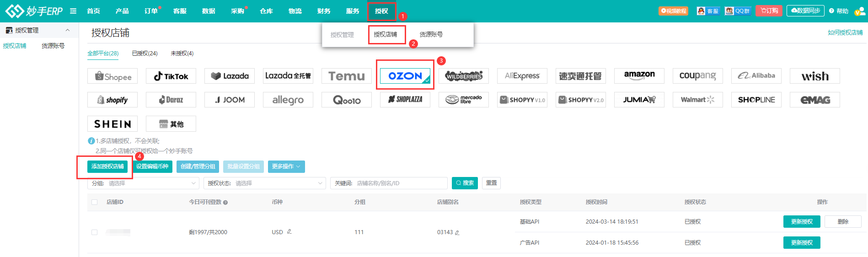Open the 如何授权店铺 help link
Viewport: 868px width, 257px height.
845,32
